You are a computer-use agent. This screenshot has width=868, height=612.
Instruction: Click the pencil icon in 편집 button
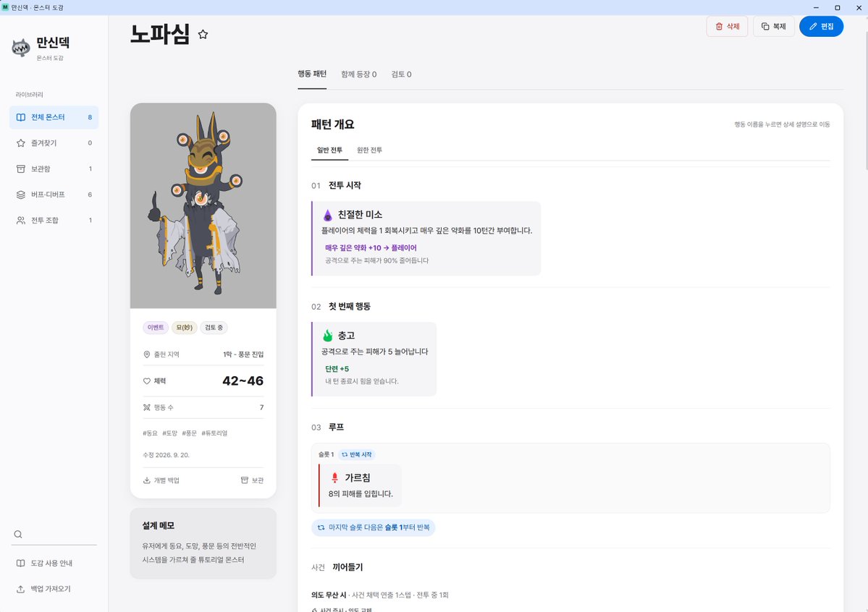pyautogui.click(x=813, y=27)
